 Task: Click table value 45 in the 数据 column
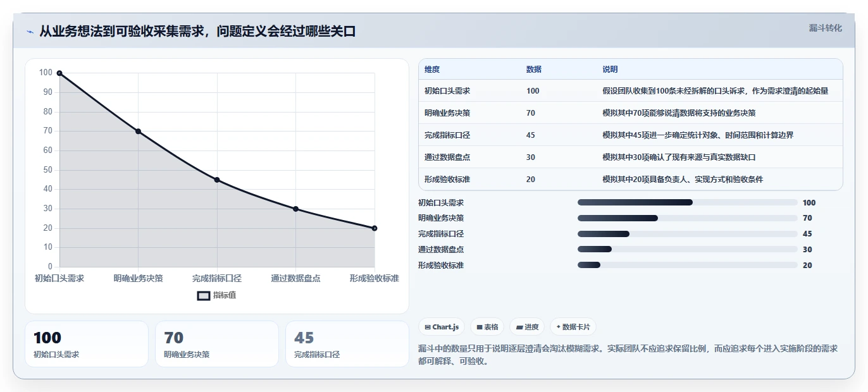pos(531,135)
